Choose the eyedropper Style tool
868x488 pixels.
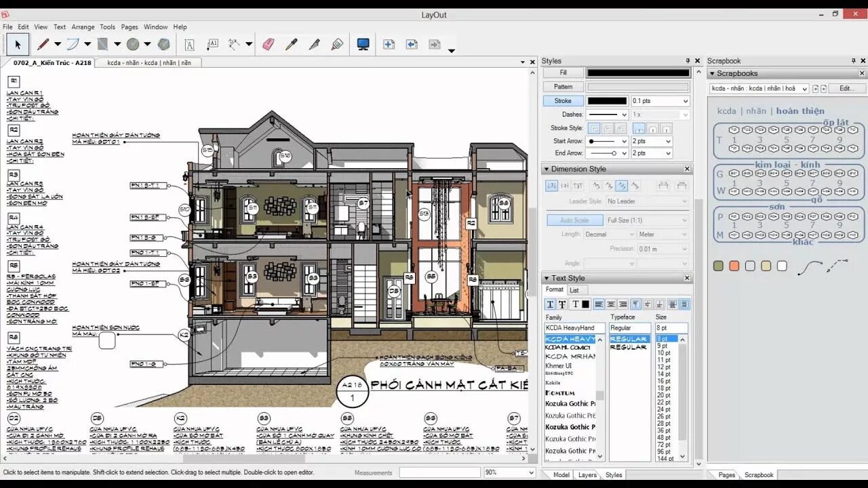292,45
